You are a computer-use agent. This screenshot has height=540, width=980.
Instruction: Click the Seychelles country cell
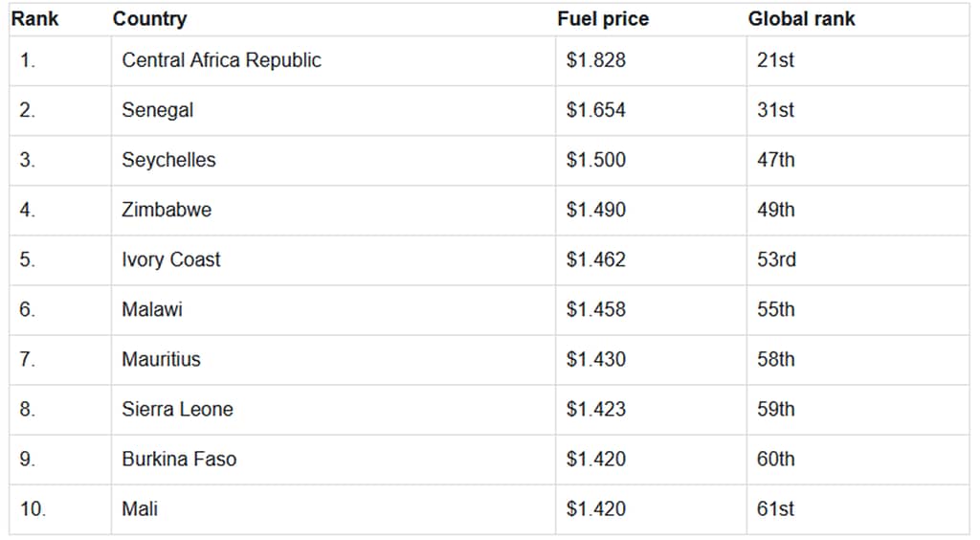point(168,160)
